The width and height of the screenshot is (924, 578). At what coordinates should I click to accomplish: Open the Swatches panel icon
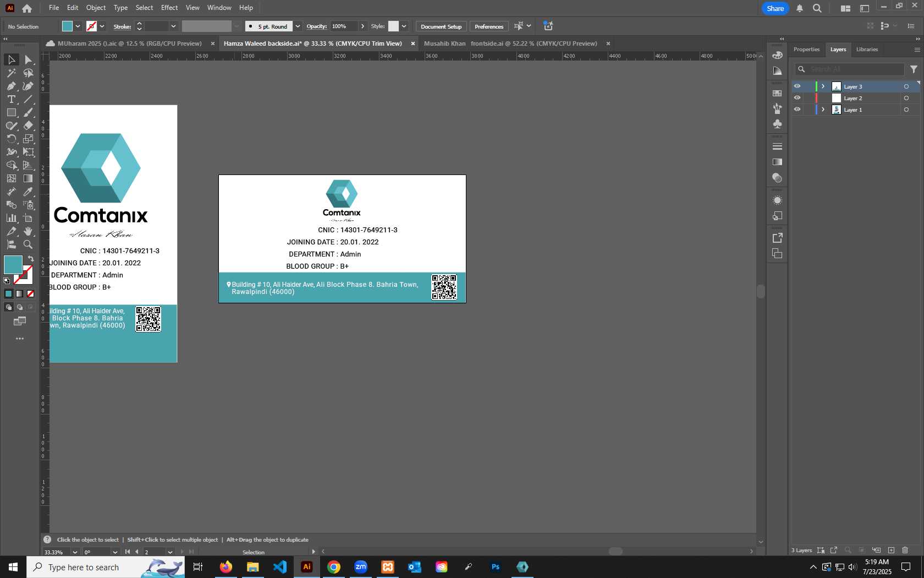pyautogui.click(x=777, y=93)
